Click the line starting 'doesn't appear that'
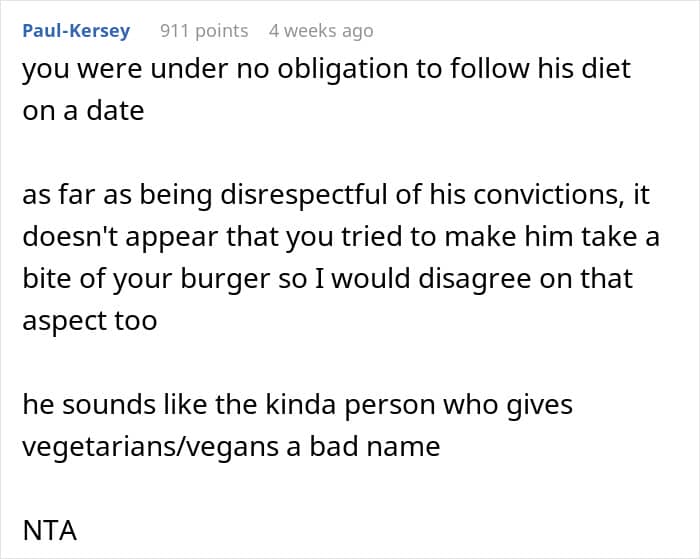Image resolution: width=700 pixels, height=559 pixels. 341,237
